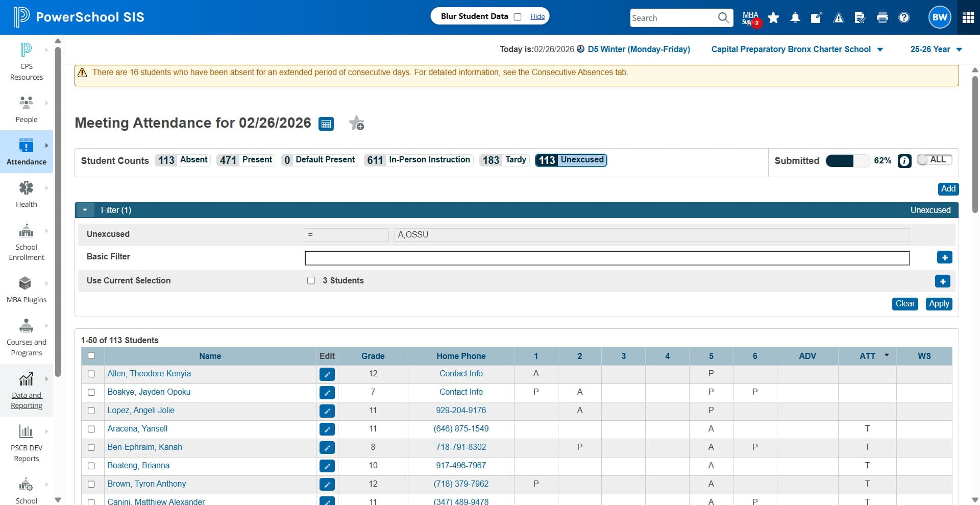Open the export arrow header icon
Screen dimensions: 980x505
coord(817,18)
